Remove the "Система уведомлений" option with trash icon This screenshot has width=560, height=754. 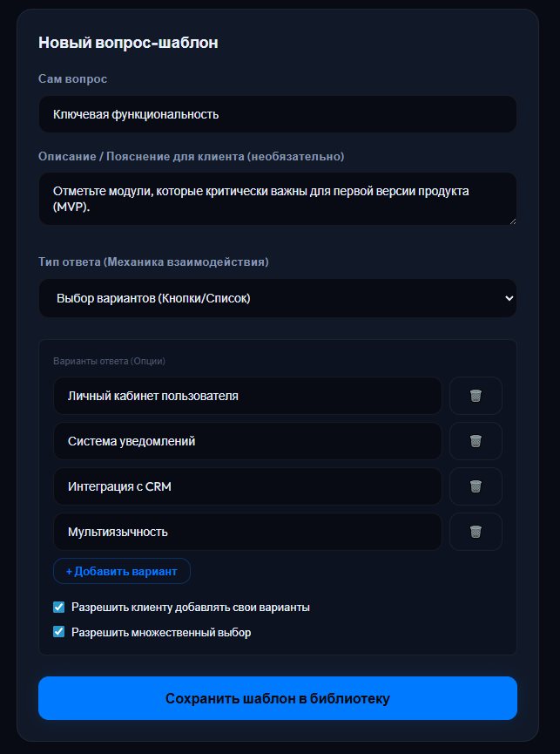[x=476, y=441]
